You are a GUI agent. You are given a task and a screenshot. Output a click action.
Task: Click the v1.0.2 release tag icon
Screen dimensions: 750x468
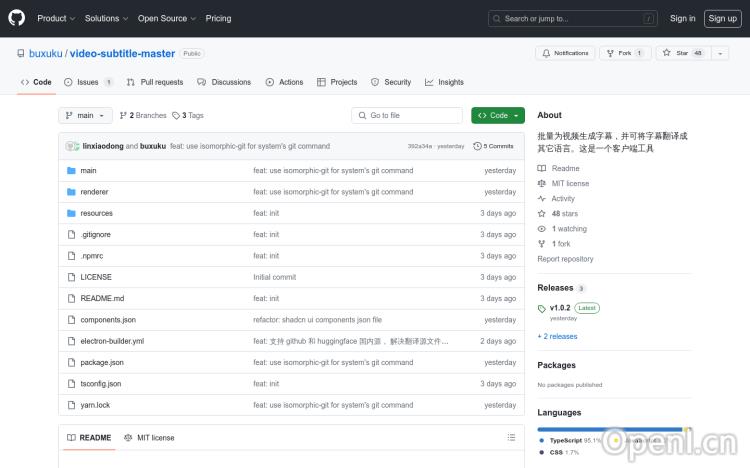pos(542,308)
